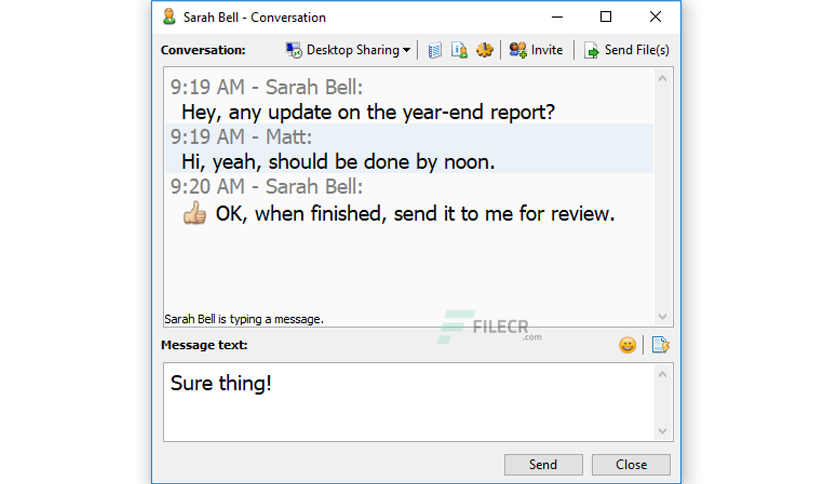Open the conversation history notebook icon
Viewport: 836px width, 484px height.
click(435, 50)
